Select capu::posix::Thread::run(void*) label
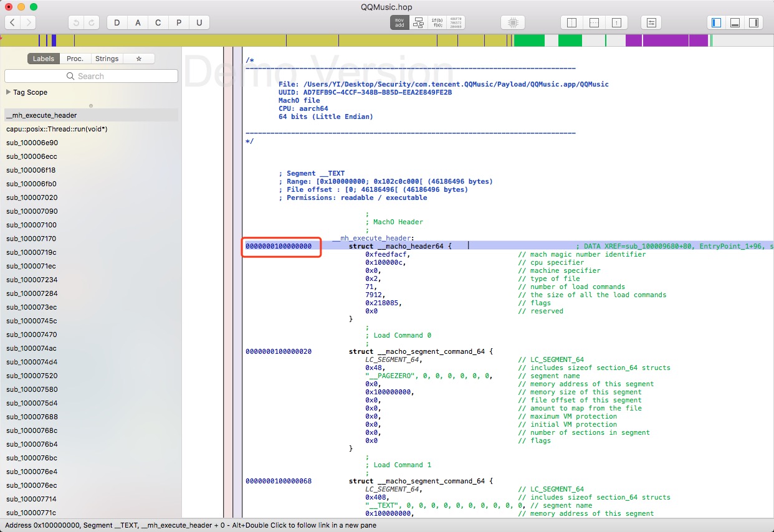This screenshot has width=774, height=532. pyautogui.click(x=57, y=129)
